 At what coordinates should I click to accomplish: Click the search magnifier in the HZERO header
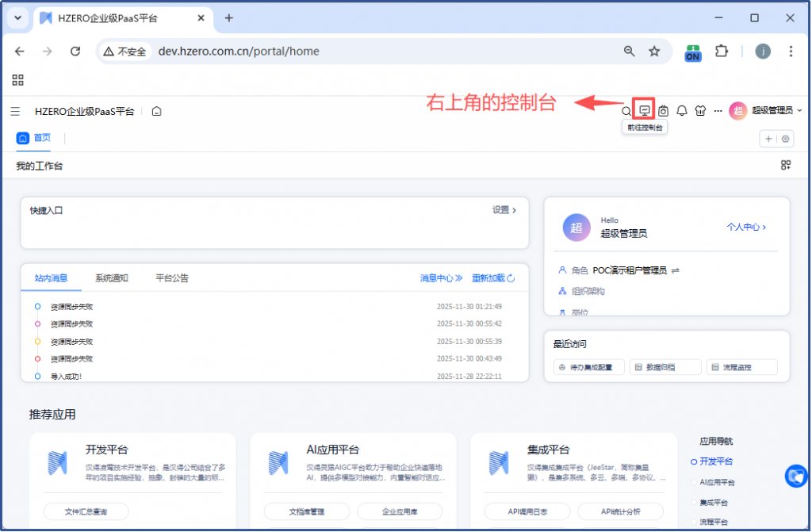(x=626, y=111)
